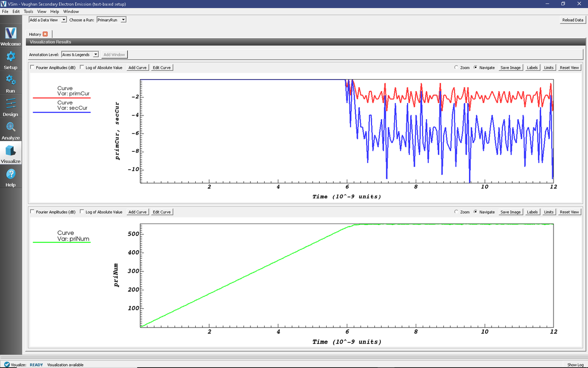Screen dimensions: 588x368
Task: Open Labels for top plot
Action: click(x=532, y=68)
